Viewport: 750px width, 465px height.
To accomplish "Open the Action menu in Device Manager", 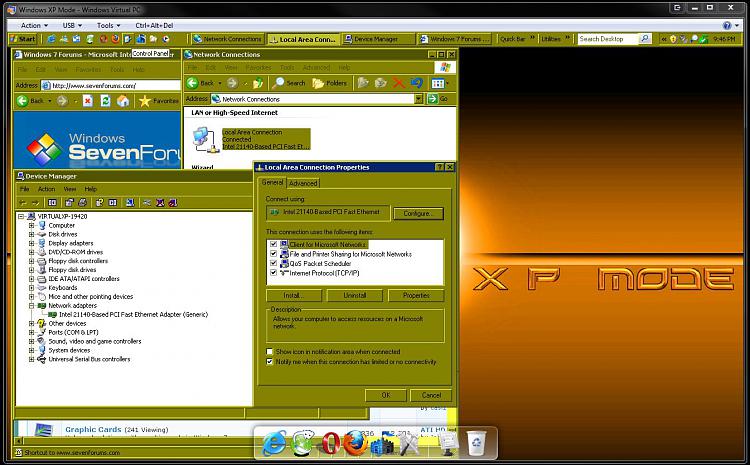I will point(46,189).
